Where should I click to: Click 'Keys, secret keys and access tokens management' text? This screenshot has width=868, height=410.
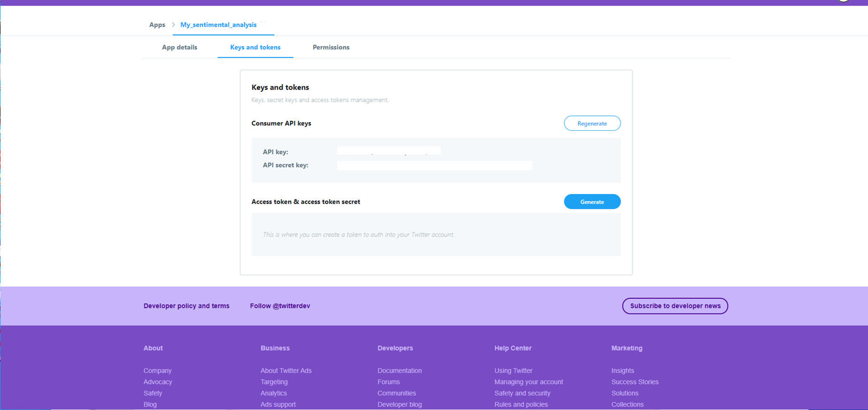tap(320, 100)
